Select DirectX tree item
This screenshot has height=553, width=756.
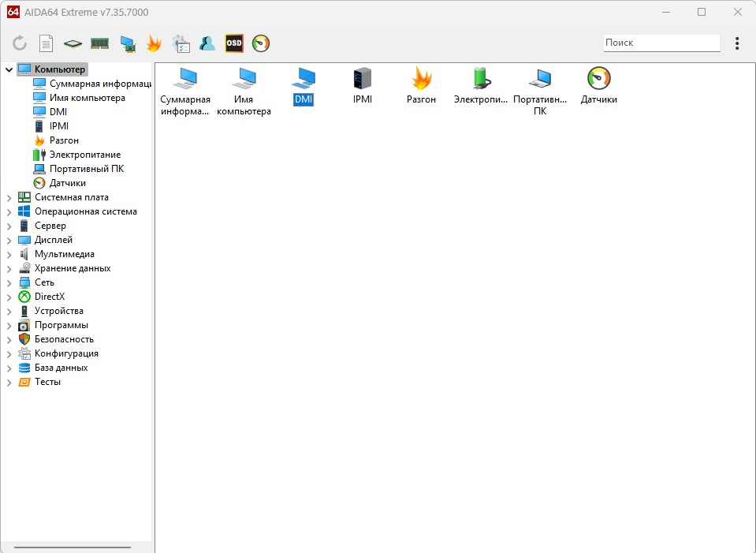(x=42, y=297)
